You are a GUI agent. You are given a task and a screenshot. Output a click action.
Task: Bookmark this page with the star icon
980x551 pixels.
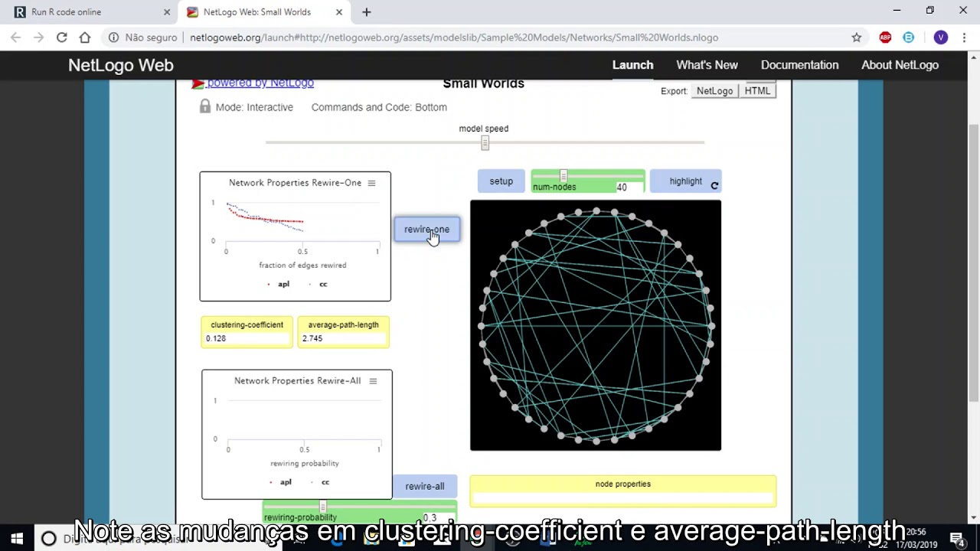[x=857, y=37]
